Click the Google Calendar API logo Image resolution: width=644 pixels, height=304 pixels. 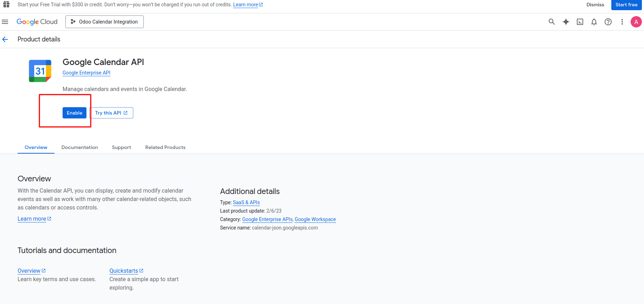[x=40, y=71]
